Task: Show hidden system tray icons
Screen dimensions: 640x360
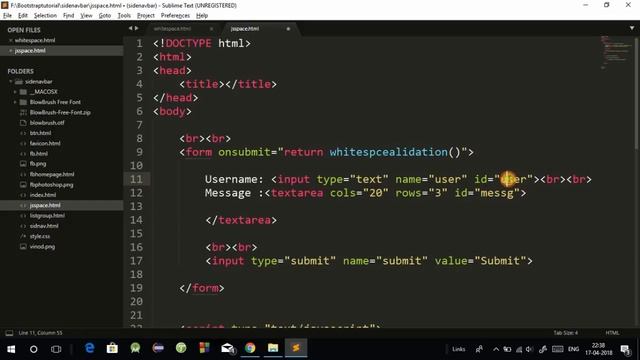Action: click(496, 349)
